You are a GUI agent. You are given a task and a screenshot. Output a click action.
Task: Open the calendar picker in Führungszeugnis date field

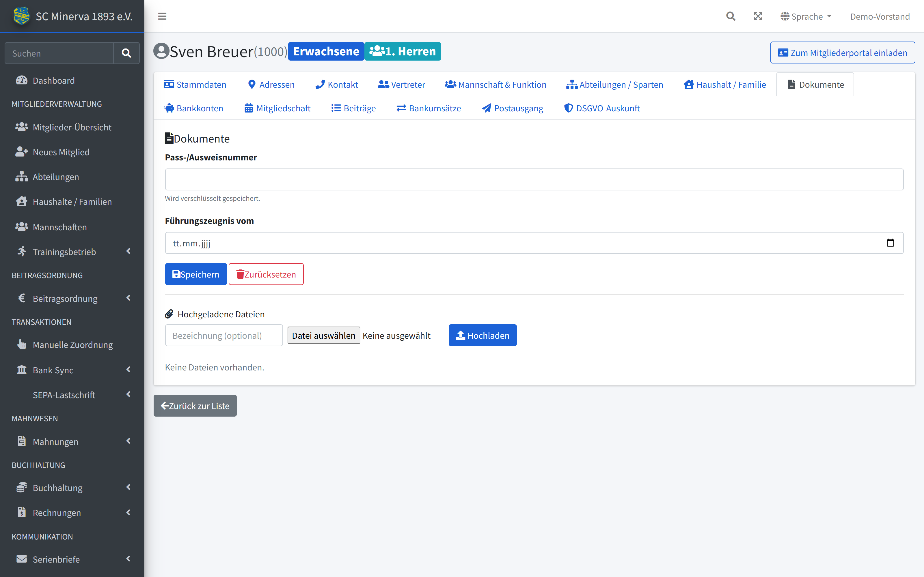[x=890, y=243]
